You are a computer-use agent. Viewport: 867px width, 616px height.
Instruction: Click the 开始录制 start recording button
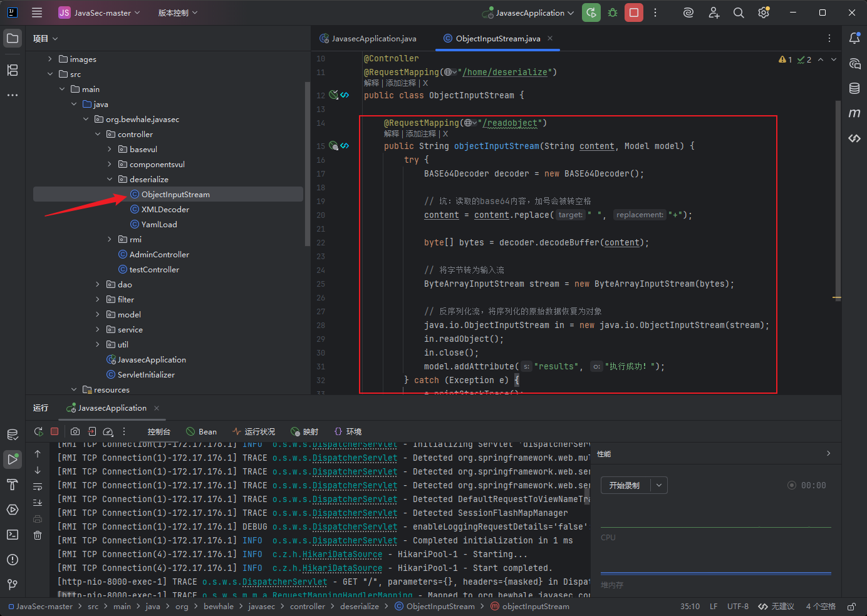pyautogui.click(x=625, y=485)
